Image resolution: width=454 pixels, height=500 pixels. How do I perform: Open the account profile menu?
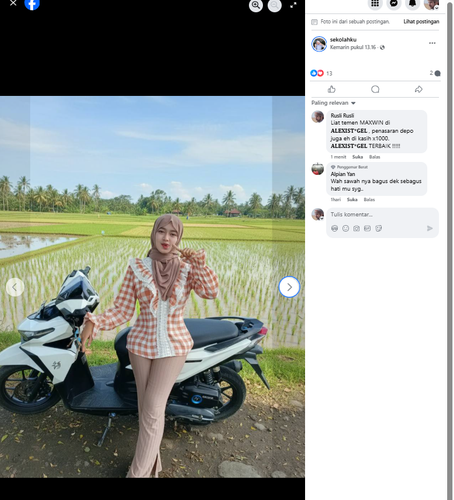point(431,4)
